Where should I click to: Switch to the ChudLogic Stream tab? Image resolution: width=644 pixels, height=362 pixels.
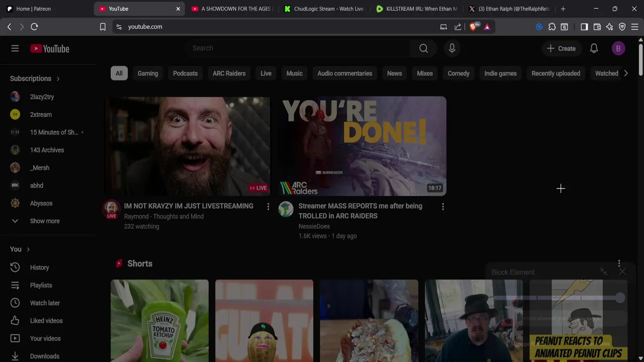325,9
